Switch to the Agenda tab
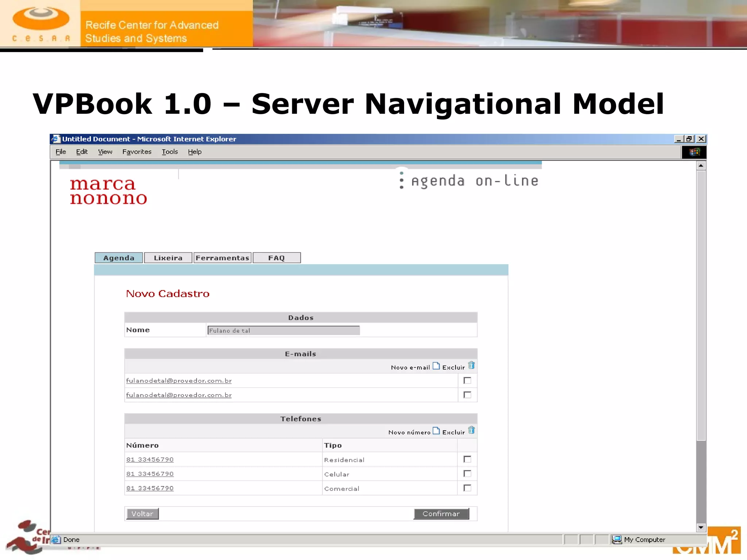Viewport: 747px width, 560px height. pos(119,258)
